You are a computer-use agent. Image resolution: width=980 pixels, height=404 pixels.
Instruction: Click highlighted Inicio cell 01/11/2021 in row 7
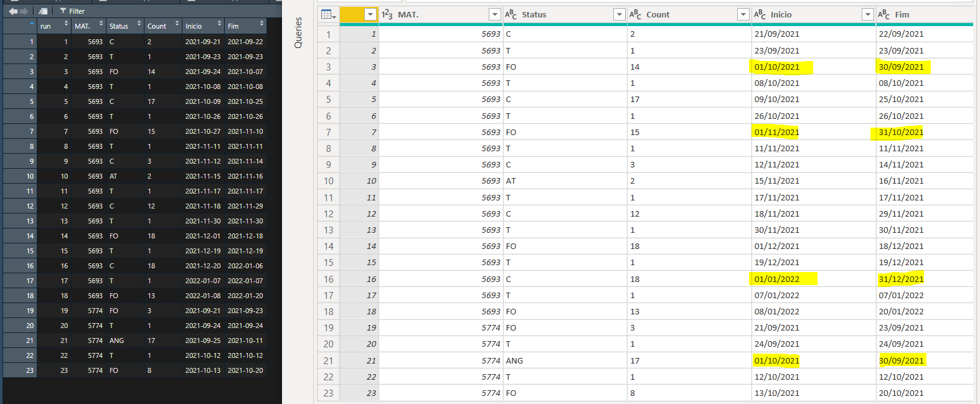(x=813, y=132)
